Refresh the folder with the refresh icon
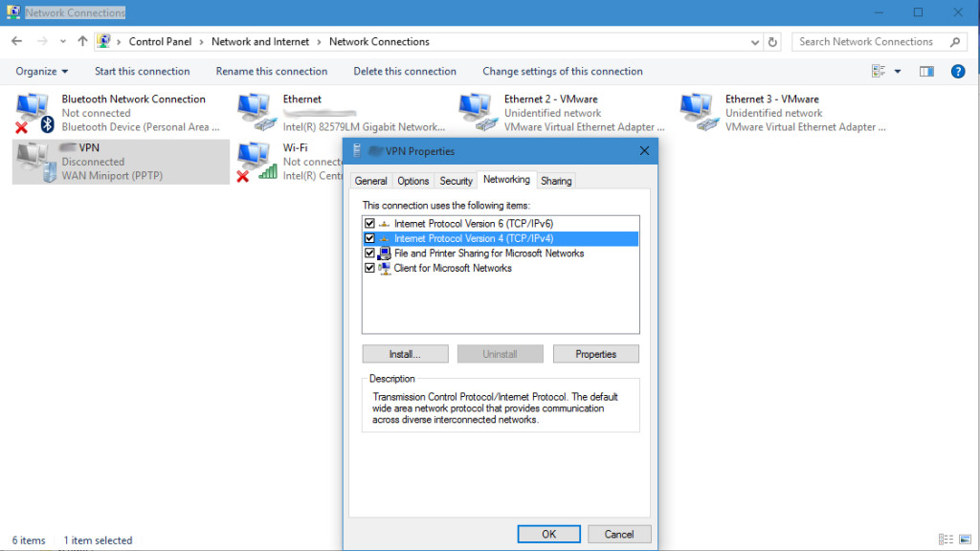 [x=772, y=41]
